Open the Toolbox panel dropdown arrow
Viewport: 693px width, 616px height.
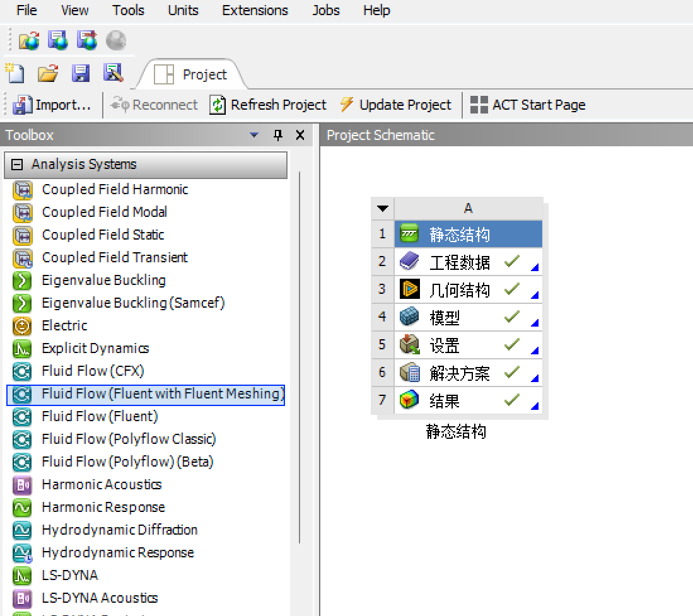click(x=253, y=135)
